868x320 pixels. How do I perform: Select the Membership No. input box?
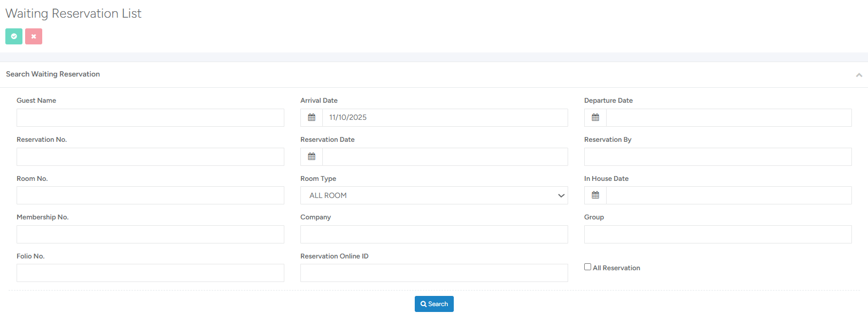click(x=150, y=234)
